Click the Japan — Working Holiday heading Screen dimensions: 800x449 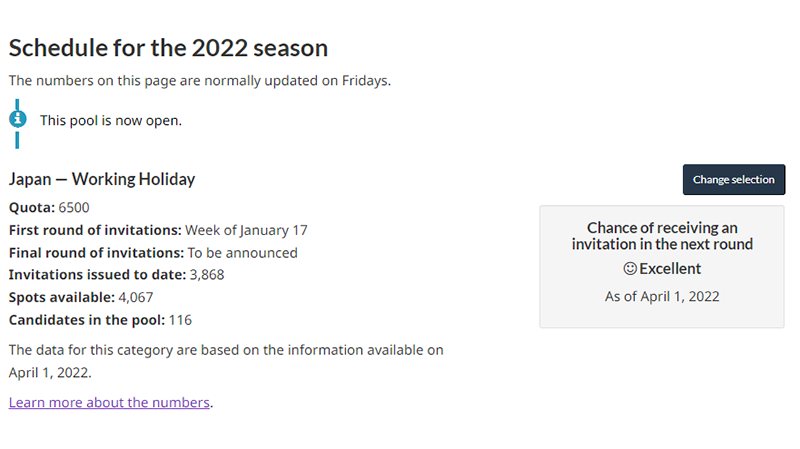[102, 179]
